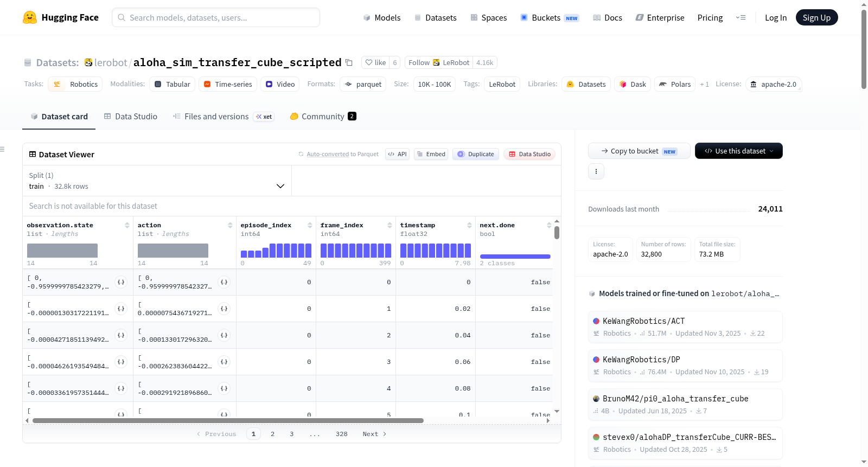The width and height of the screenshot is (868, 467).
Task: Toggle sort on the next.done column
Action: pyautogui.click(x=549, y=225)
